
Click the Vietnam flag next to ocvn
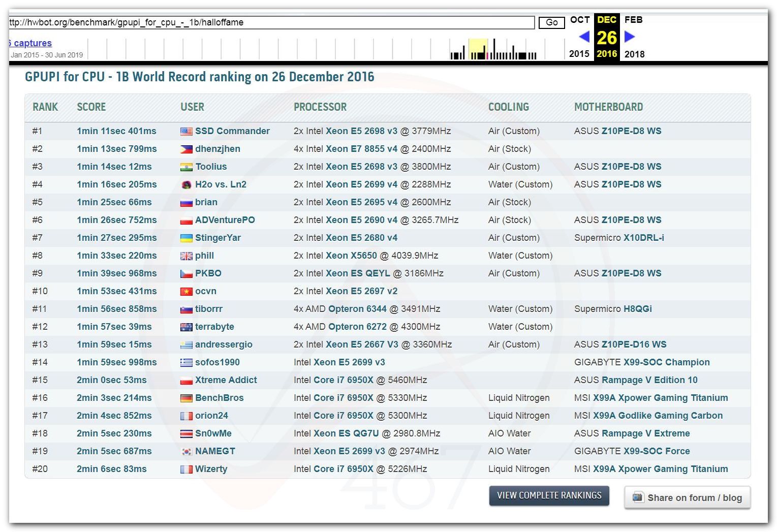coord(186,292)
